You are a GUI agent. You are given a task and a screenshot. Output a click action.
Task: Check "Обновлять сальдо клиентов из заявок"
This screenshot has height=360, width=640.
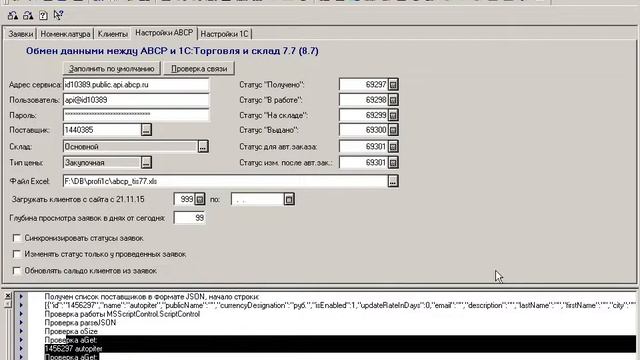pos(17,271)
